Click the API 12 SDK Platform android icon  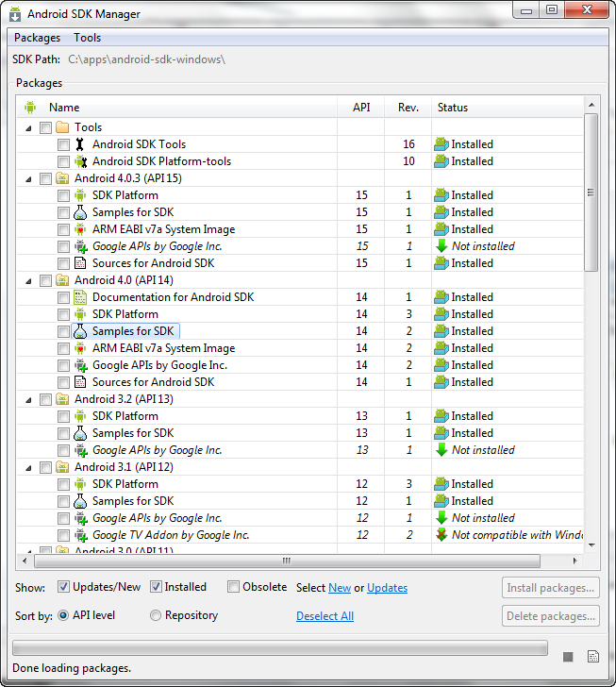pos(80,484)
